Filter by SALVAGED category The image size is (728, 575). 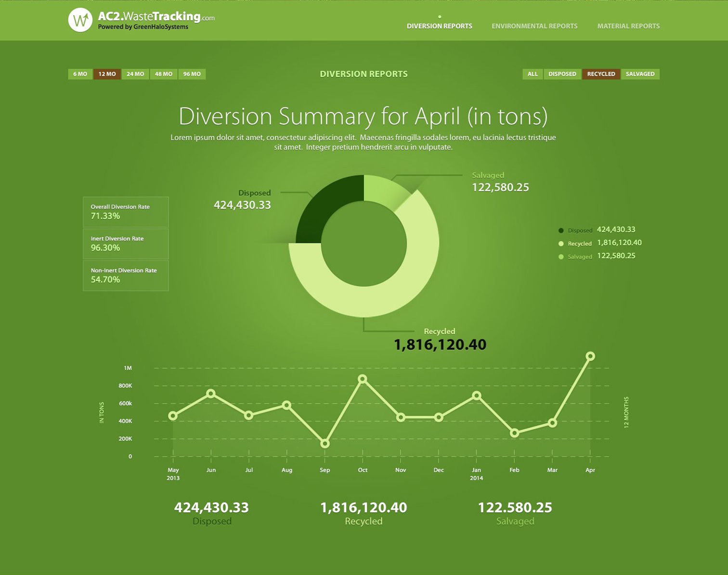click(x=640, y=74)
